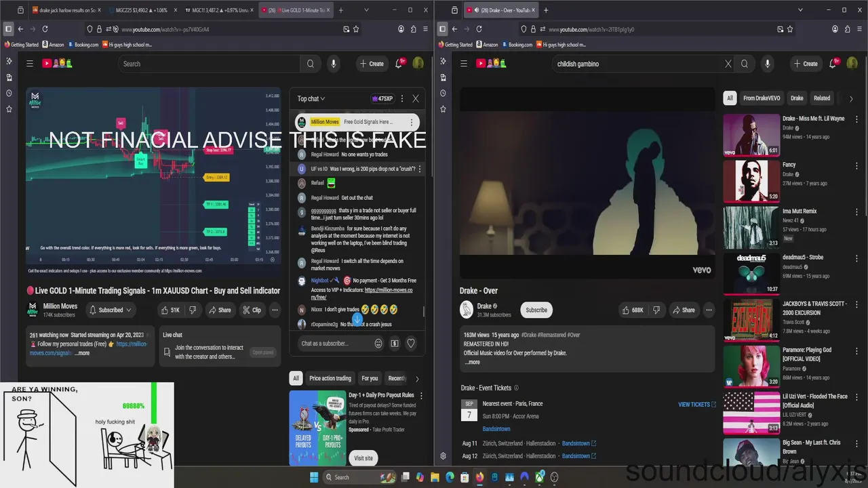
Task: Open notifications bell in left YouTube window
Action: (400, 64)
